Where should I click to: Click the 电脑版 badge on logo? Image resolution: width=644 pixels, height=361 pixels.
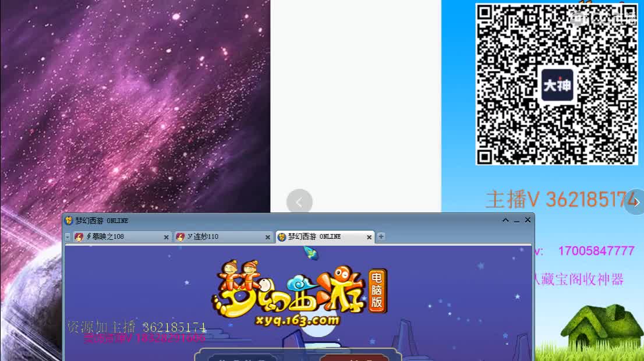coord(377,291)
